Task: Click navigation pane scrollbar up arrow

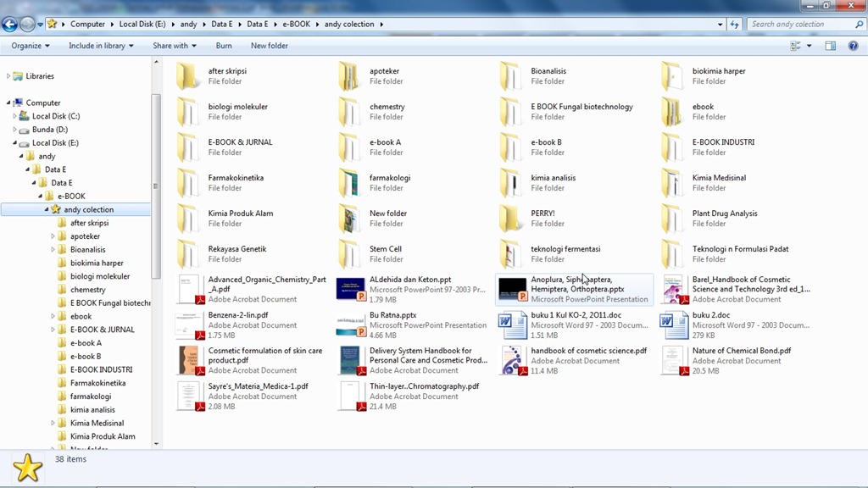Action: point(156,62)
